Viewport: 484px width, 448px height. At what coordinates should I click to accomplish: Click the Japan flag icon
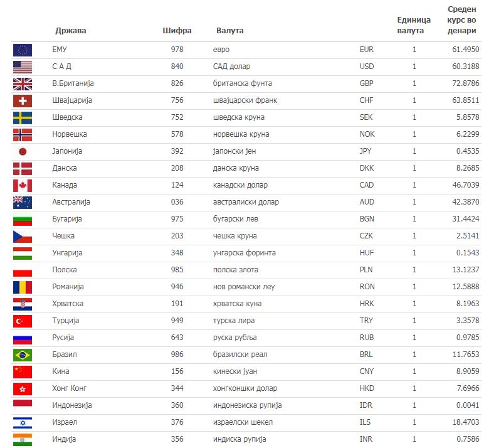(x=22, y=151)
